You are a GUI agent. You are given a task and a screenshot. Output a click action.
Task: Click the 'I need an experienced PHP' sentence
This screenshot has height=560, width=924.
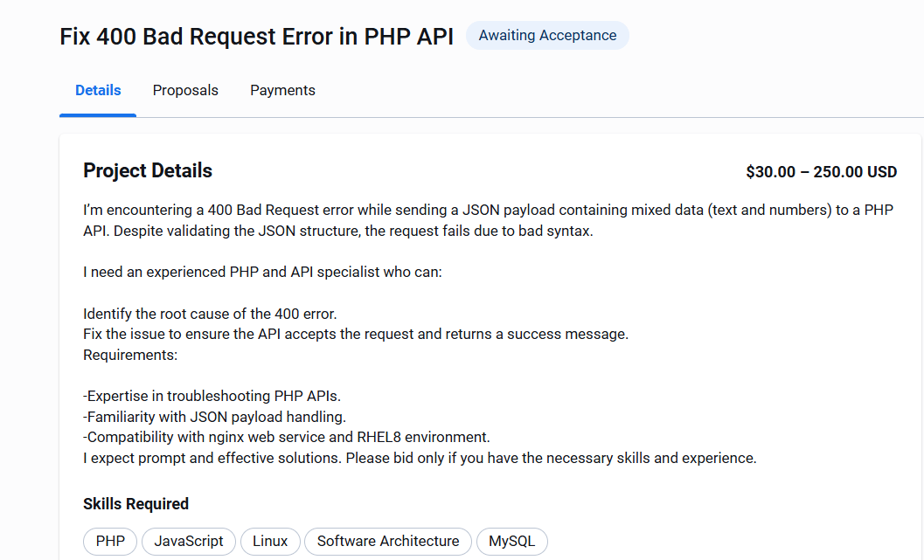click(x=263, y=272)
